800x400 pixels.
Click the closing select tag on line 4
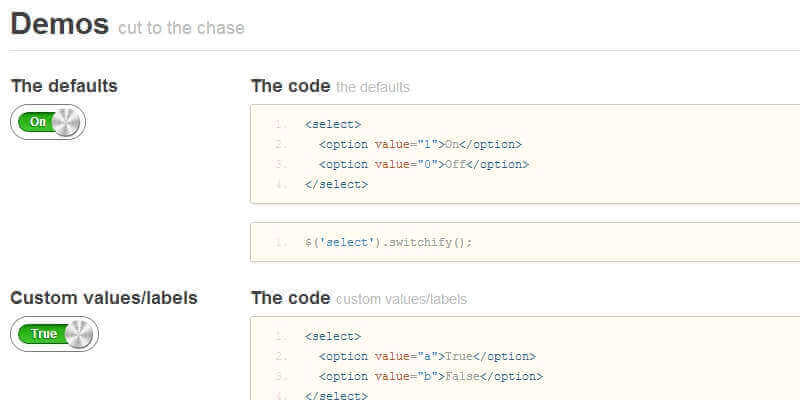tap(336, 184)
